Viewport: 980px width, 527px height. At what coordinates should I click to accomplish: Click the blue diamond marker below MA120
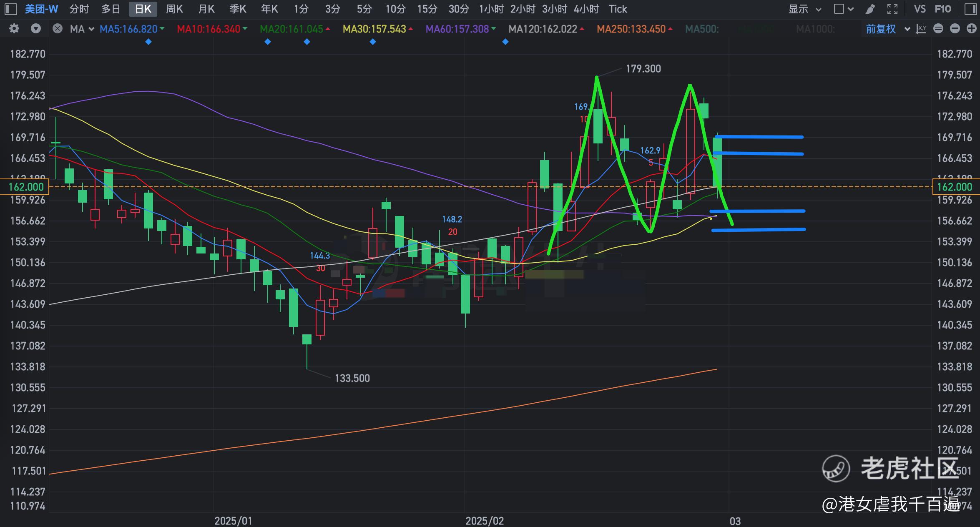(x=505, y=42)
